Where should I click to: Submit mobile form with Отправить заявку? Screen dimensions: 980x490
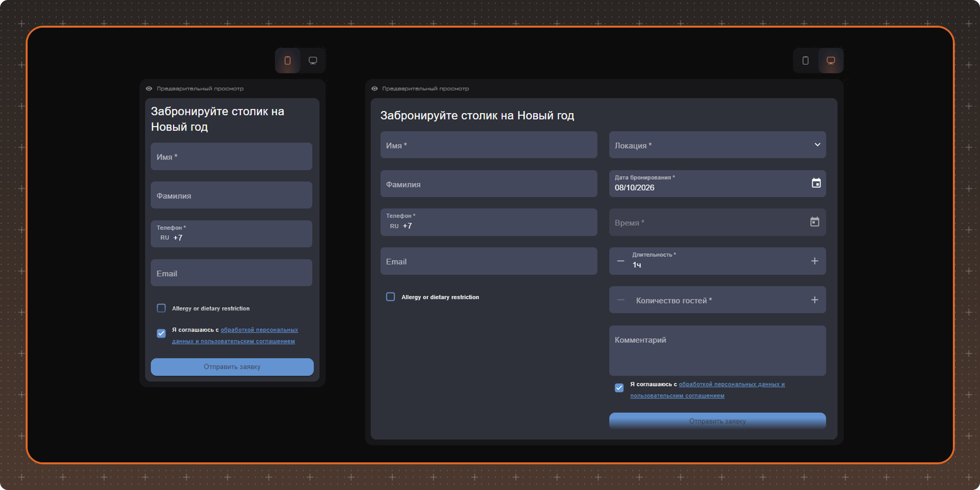[232, 367]
